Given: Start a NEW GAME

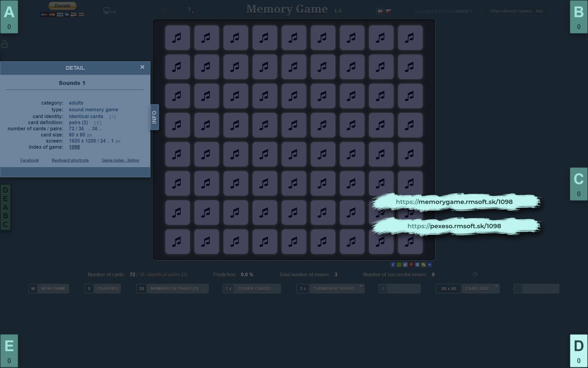Looking at the screenshot, I should 53,289.
